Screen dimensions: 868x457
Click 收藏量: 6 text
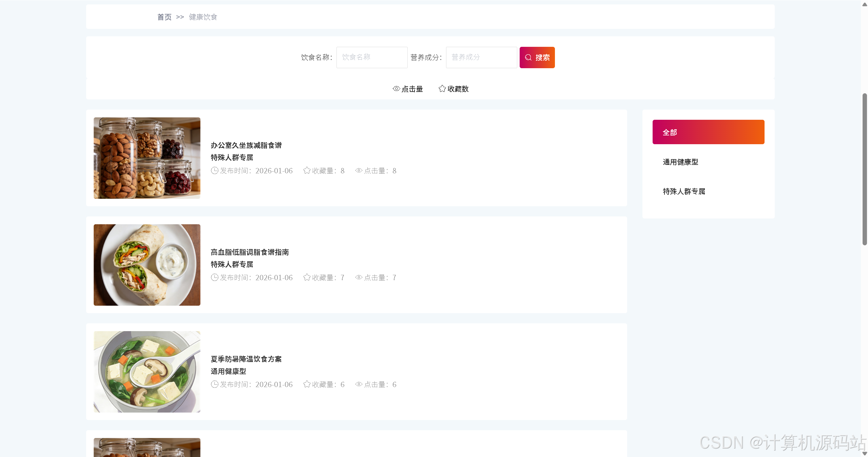point(328,384)
